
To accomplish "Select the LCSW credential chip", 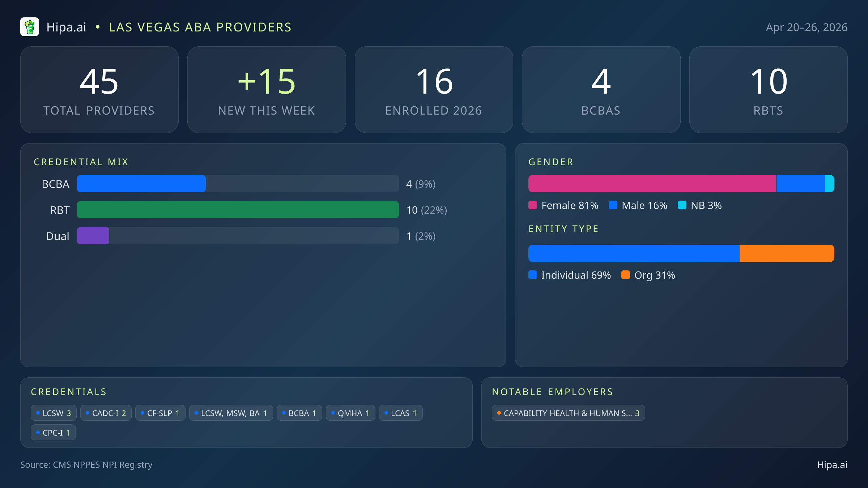I will tap(54, 413).
